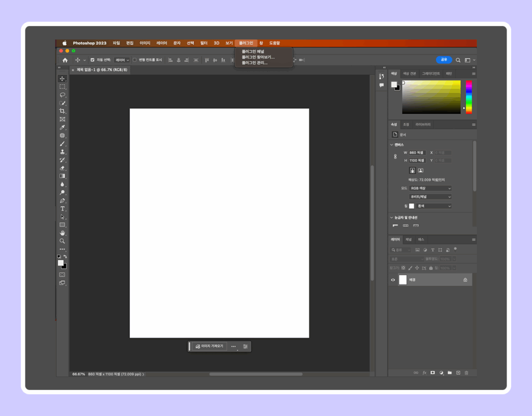Click the rainbow hue slider strip
Image resolution: width=532 pixels, height=416 pixels.
[x=469, y=97]
